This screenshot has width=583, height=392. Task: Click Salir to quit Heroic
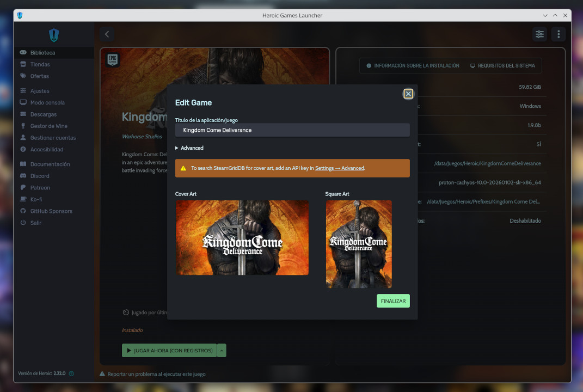[53, 223]
